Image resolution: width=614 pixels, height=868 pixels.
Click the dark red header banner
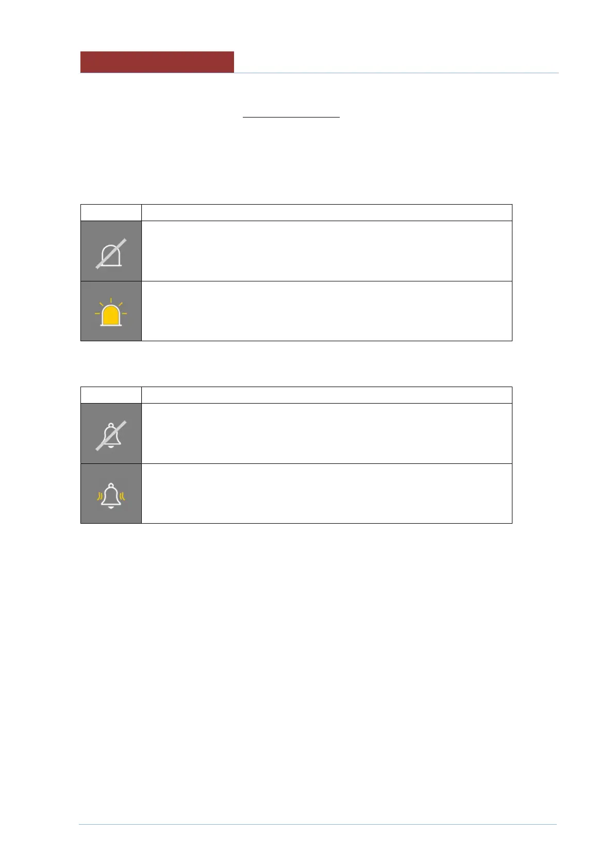[x=157, y=62]
